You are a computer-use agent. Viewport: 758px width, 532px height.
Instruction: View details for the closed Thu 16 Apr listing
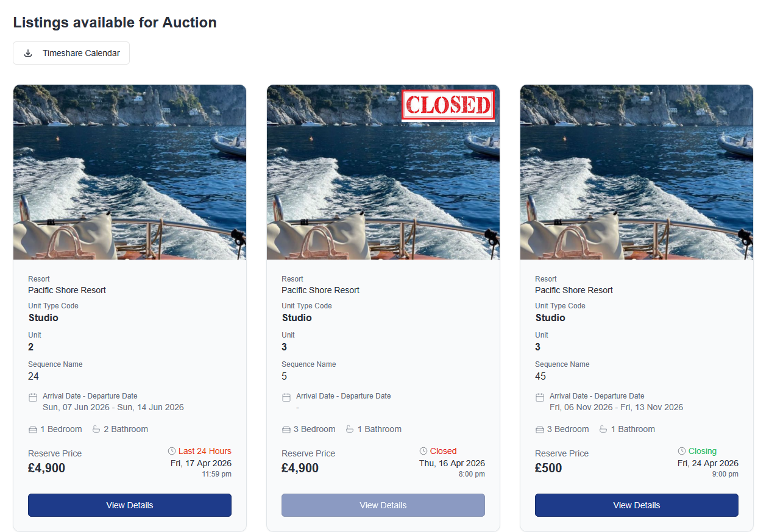coord(383,505)
